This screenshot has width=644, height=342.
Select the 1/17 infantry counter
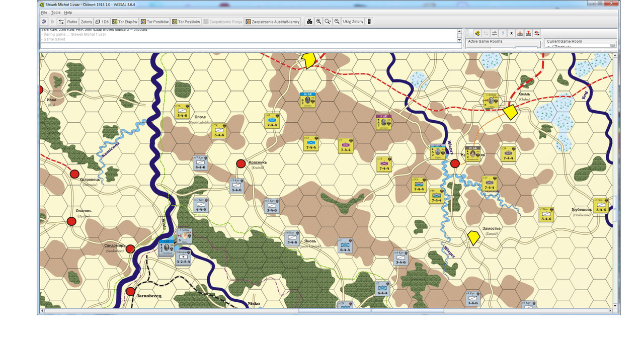pos(489,184)
